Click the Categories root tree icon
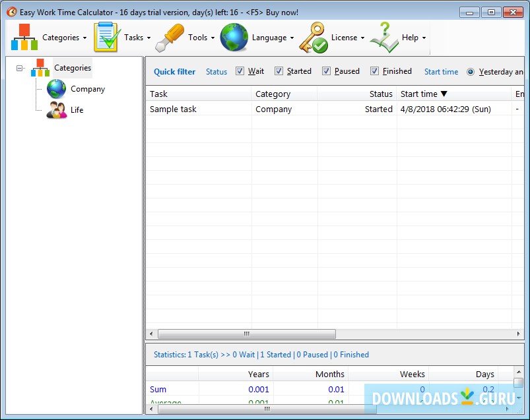The height and width of the screenshot is (420, 530). [40, 68]
